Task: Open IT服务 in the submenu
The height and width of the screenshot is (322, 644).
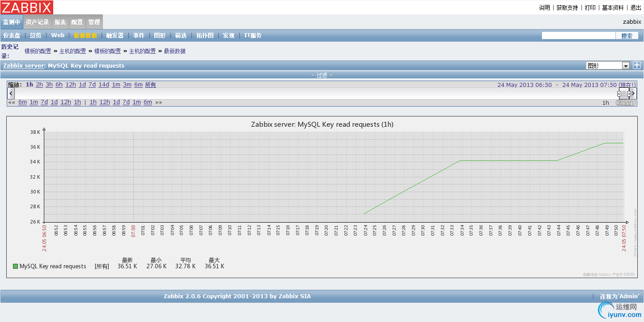Action: (x=253, y=35)
